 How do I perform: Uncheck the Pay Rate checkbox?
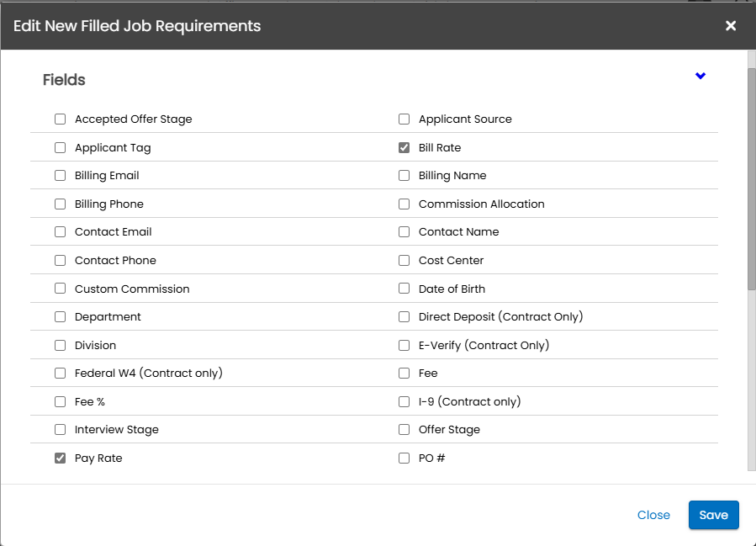61,459
